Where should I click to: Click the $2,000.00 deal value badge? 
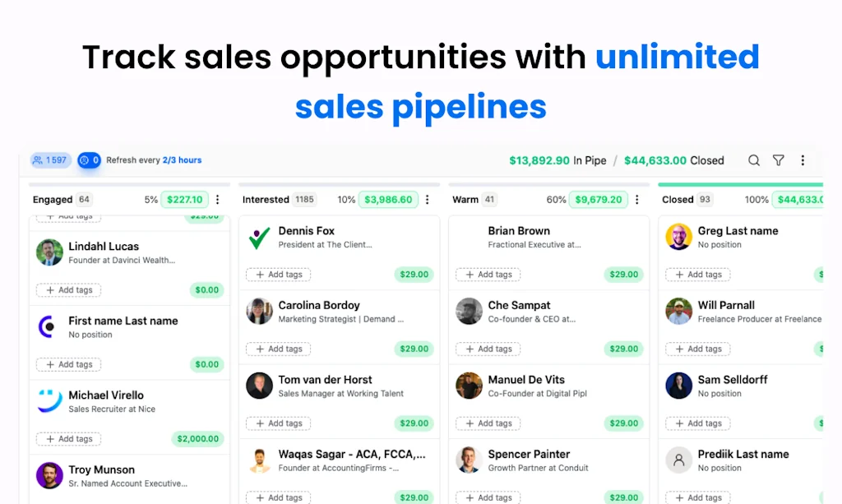point(198,439)
